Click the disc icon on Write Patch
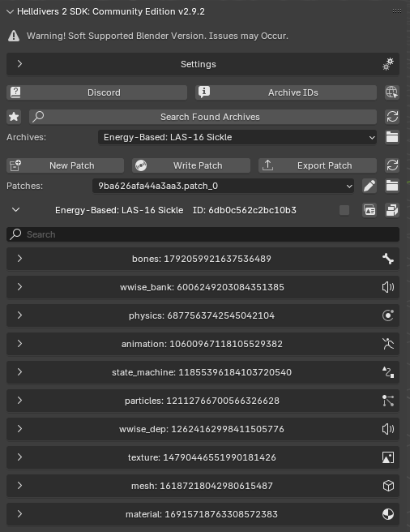The image size is (410, 532). [141, 165]
